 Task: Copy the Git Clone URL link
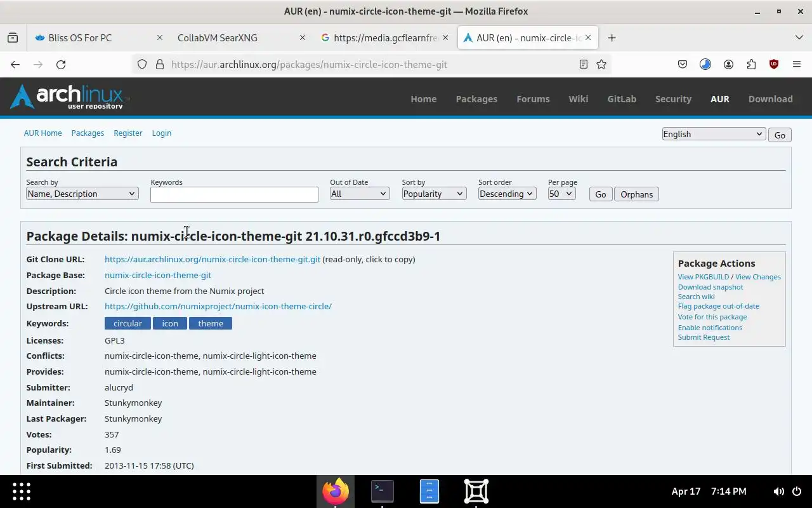(213, 259)
